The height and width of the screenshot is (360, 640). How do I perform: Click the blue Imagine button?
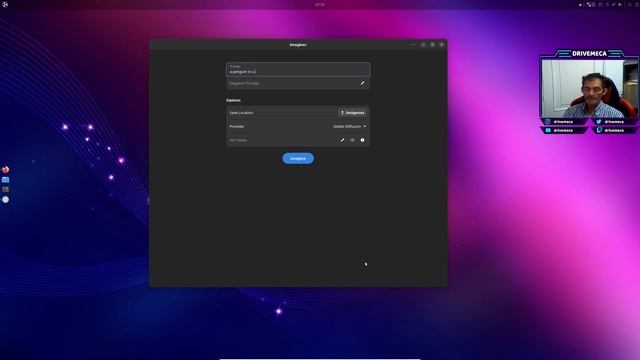coord(298,158)
